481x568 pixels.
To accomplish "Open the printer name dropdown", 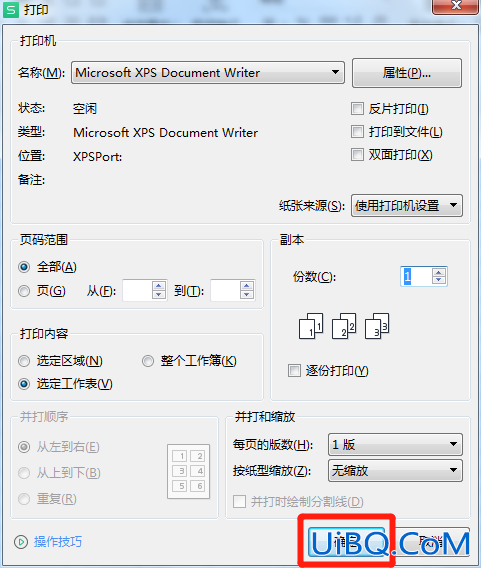I will (208, 73).
